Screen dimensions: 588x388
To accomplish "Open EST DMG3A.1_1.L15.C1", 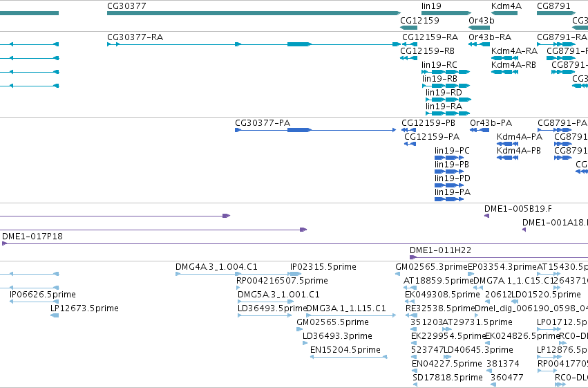I will click(345, 308).
